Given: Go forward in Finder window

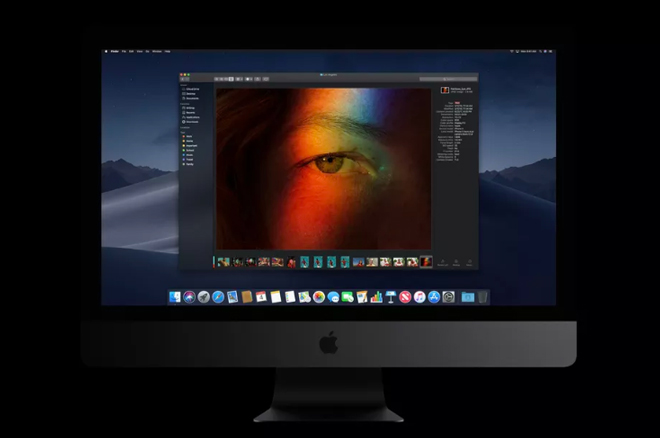Looking at the screenshot, I should click(x=187, y=79).
